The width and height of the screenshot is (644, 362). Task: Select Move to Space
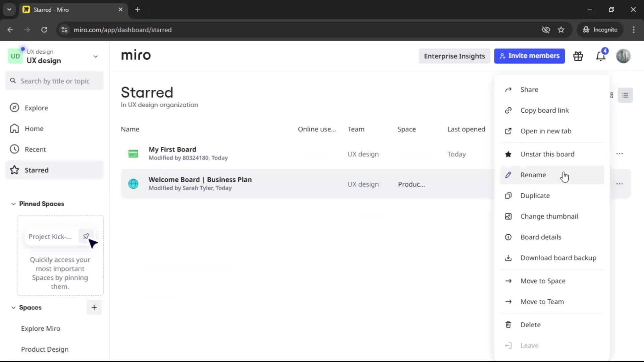(x=552, y=281)
